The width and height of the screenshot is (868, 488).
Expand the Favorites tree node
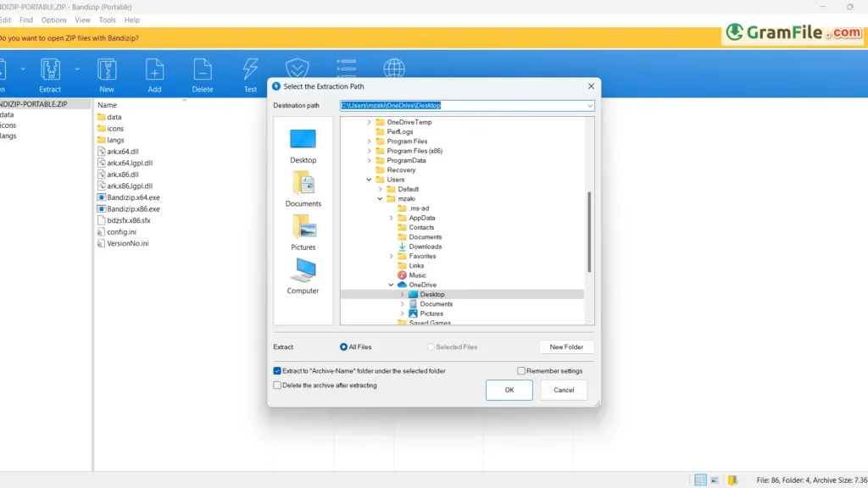pyautogui.click(x=392, y=256)
